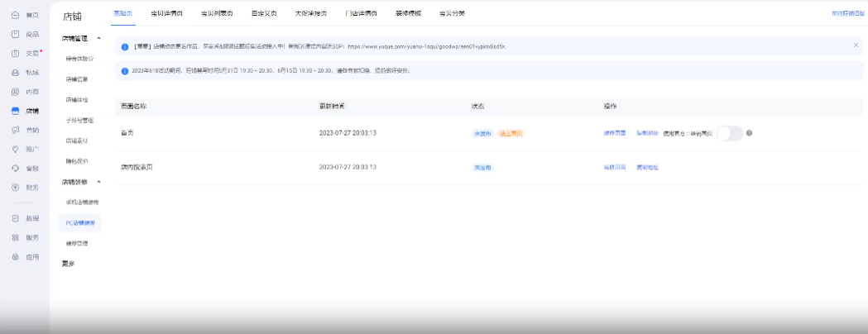Click the 操作 column header

click(x=610, y=106)
